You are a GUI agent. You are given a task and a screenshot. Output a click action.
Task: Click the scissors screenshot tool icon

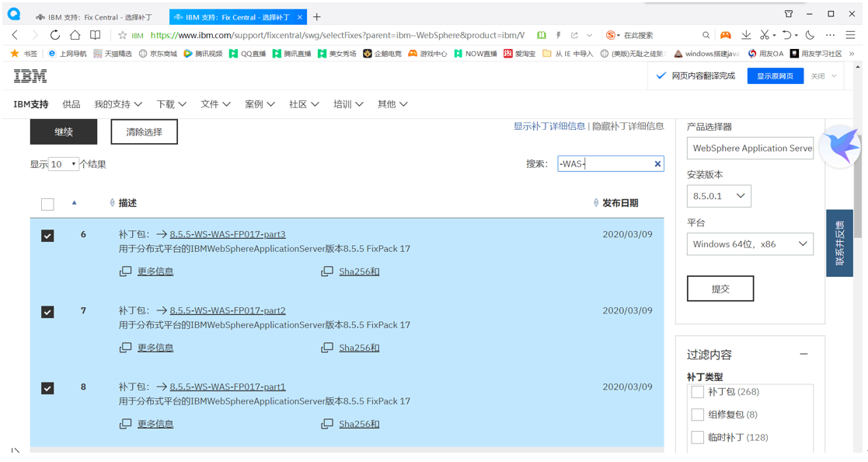[765, 35]
